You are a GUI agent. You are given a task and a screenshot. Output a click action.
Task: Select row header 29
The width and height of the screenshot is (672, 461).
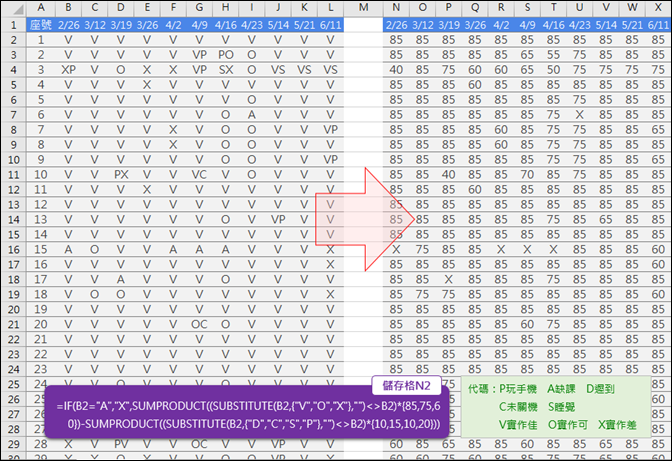(x=13, y=444)
